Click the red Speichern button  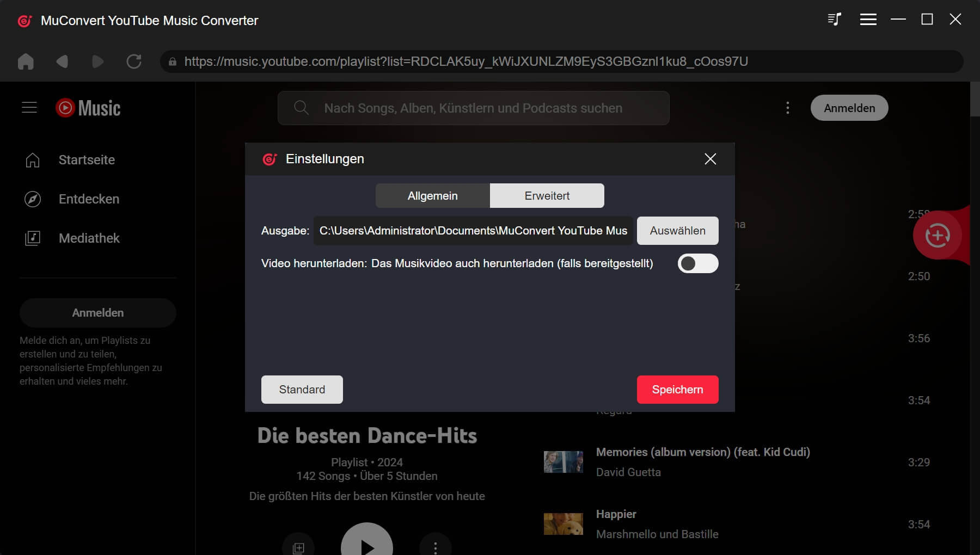678,390
